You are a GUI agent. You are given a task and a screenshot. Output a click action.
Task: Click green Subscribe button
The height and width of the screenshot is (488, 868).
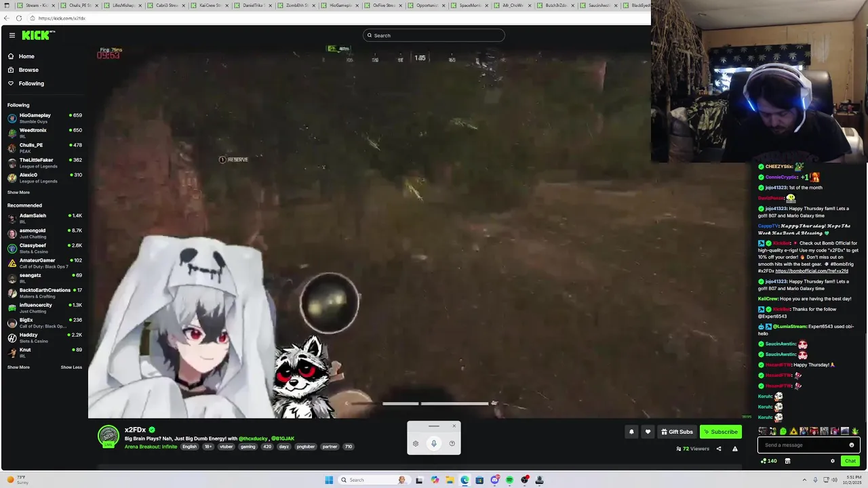(x=720, y=432)
